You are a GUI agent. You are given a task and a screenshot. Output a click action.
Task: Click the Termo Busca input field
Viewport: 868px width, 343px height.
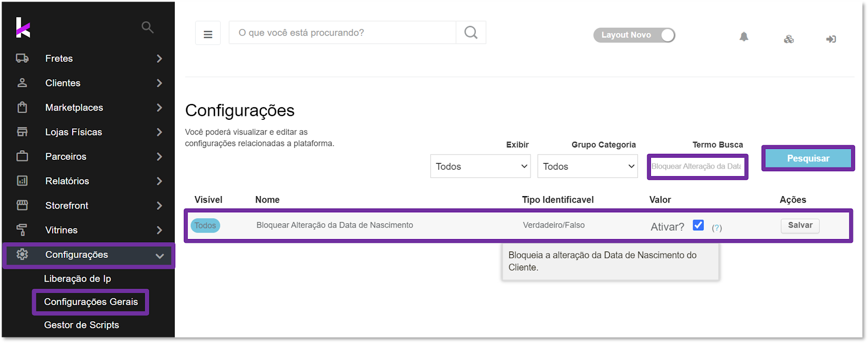point(697,166)
